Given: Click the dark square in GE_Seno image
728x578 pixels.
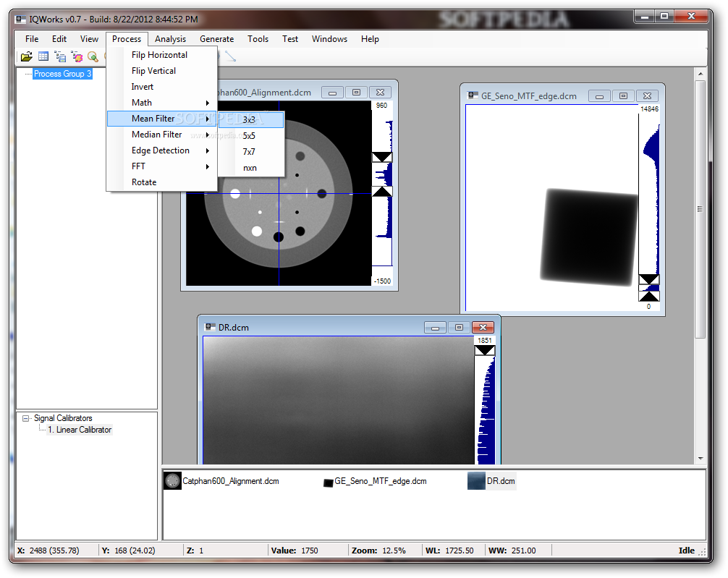Looking at the screenshot, I should [589, 237].
